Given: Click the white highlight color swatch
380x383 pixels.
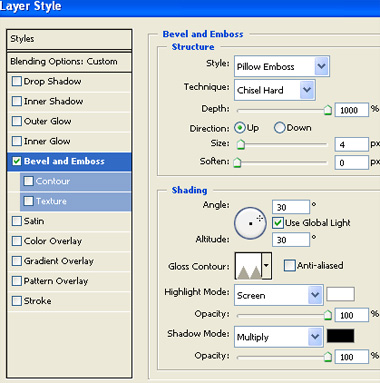Looking at the screenshot, I should [x=340, y=294].
